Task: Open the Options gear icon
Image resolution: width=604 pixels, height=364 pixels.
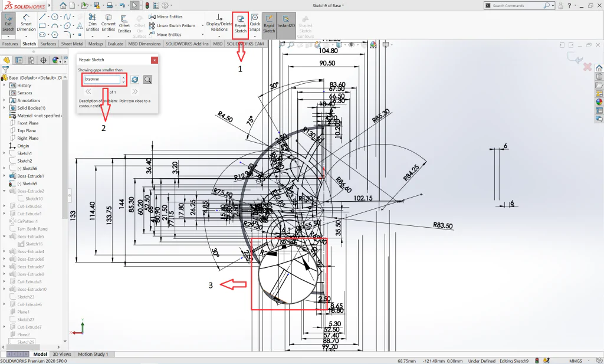Action: (x=165, y=5)
